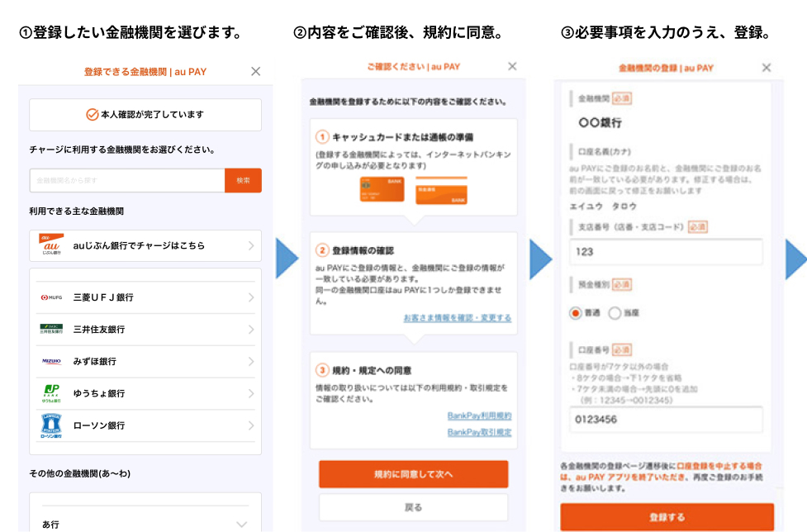The height and width of the screenshot is (532, 807).
Task: Open ローソン銀行 row chevron
Action: [251, 425]
